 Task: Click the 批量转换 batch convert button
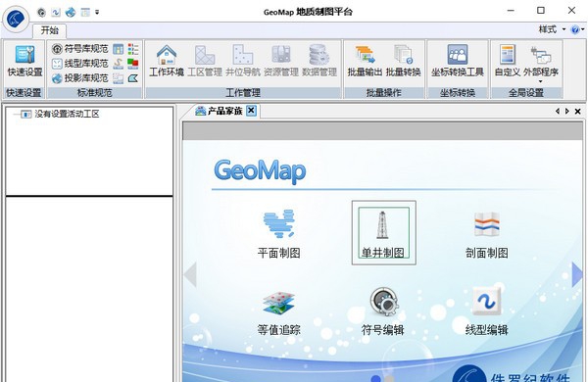pyautogui.click(x=403, y=61)
